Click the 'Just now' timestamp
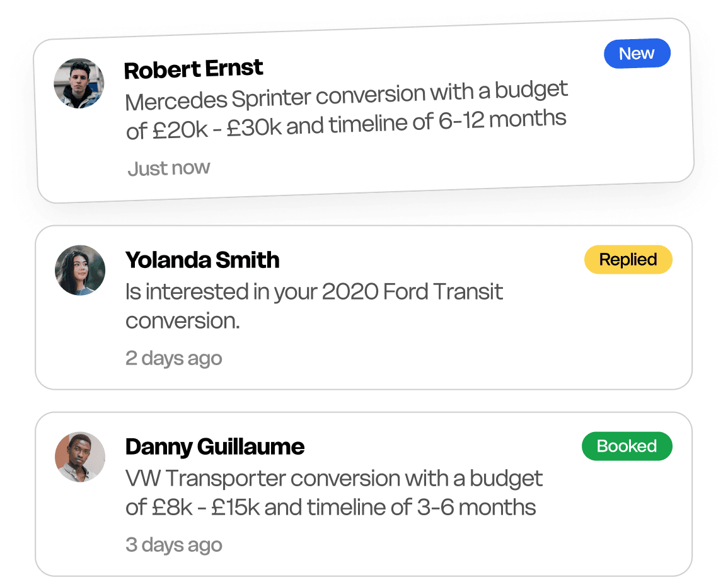The image size is (728, 577). pyautogui.click(x=169, y=168)
